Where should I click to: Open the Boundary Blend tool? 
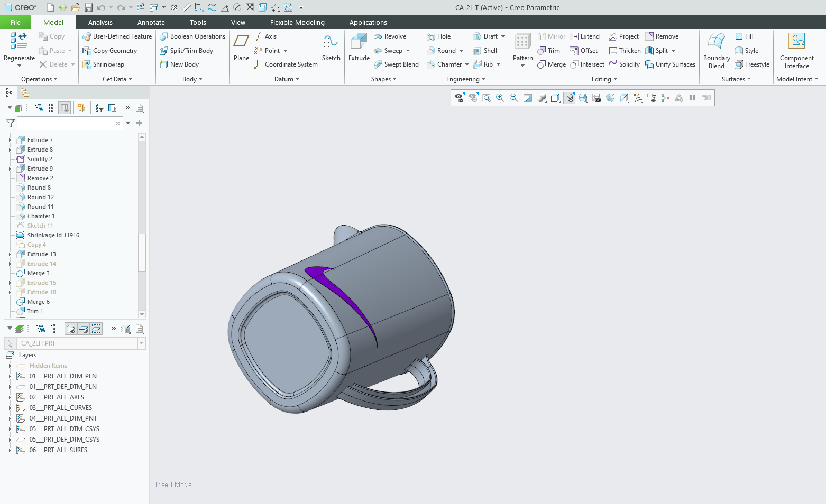pyautogui.click(x=716, y=50)
